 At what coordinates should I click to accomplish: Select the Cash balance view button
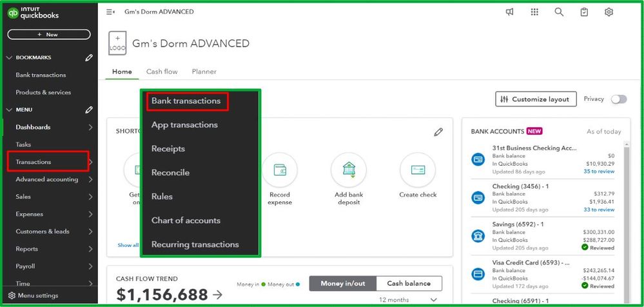coord(409,284)
